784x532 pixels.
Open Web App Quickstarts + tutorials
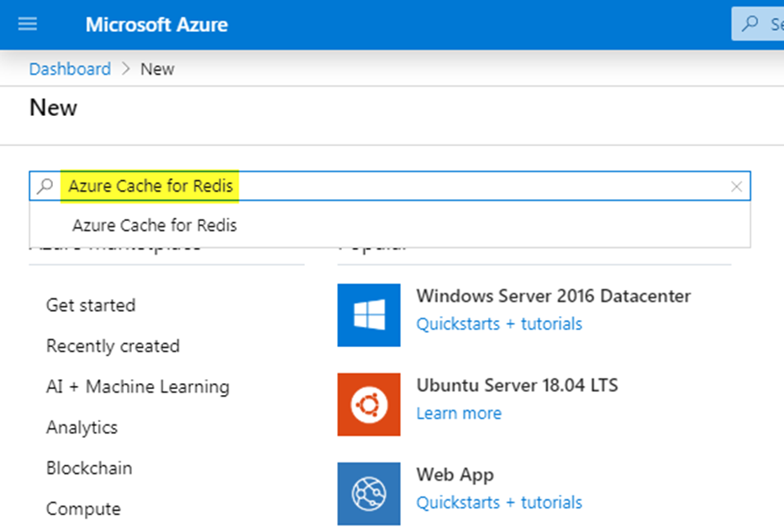(499, 503)
